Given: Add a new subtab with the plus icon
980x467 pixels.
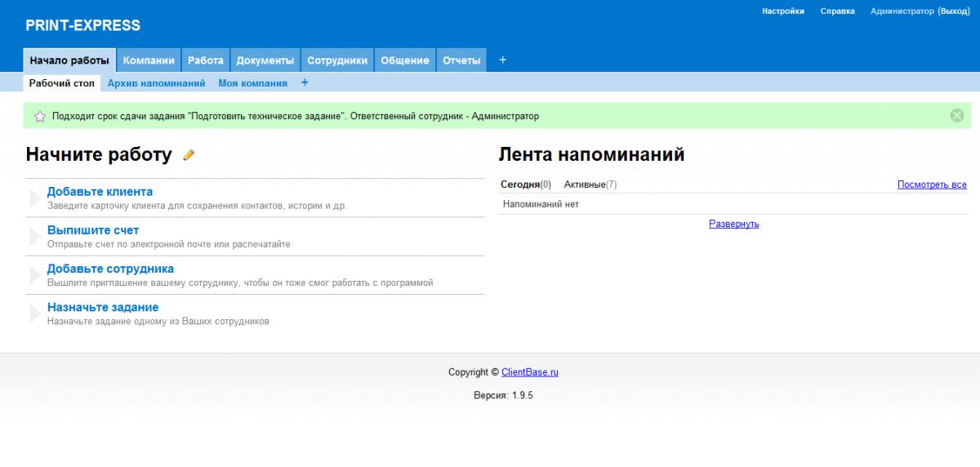Looking at the screenshot, I should (x=305, y=82).
